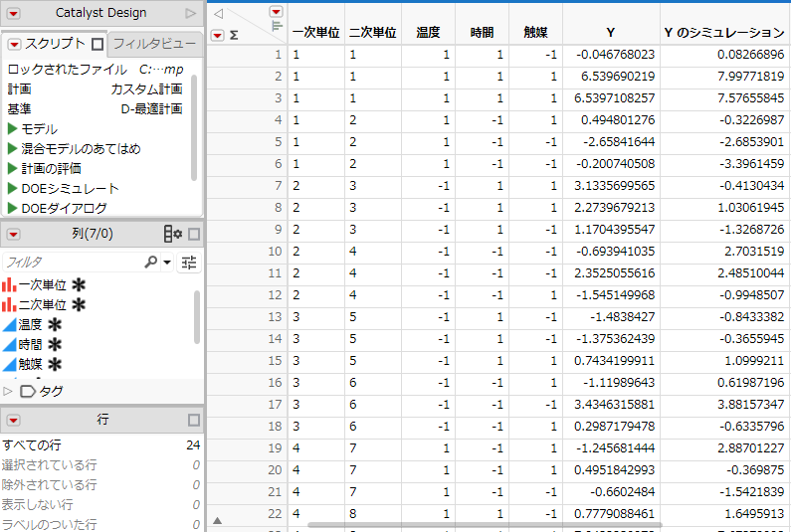This screenshot has height=532, width=791.
Task: Open the search magnifier dropdown arrow
Action: click(167, 263)
